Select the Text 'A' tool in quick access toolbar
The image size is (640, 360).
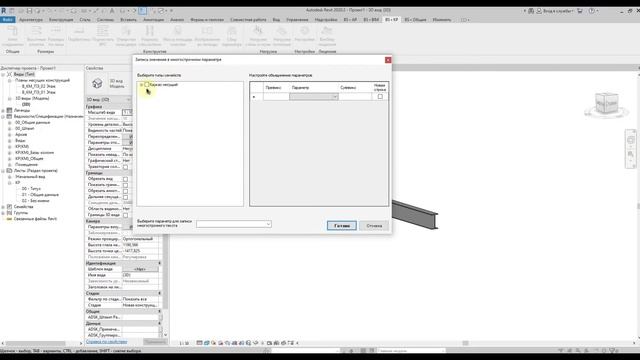(112, 11)
